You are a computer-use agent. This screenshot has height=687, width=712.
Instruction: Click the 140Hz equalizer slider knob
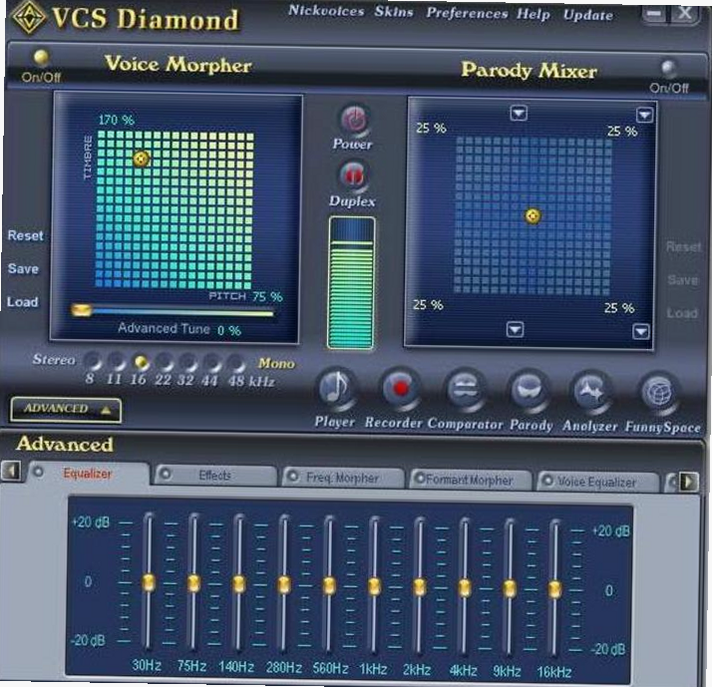(x=239, y=584)
